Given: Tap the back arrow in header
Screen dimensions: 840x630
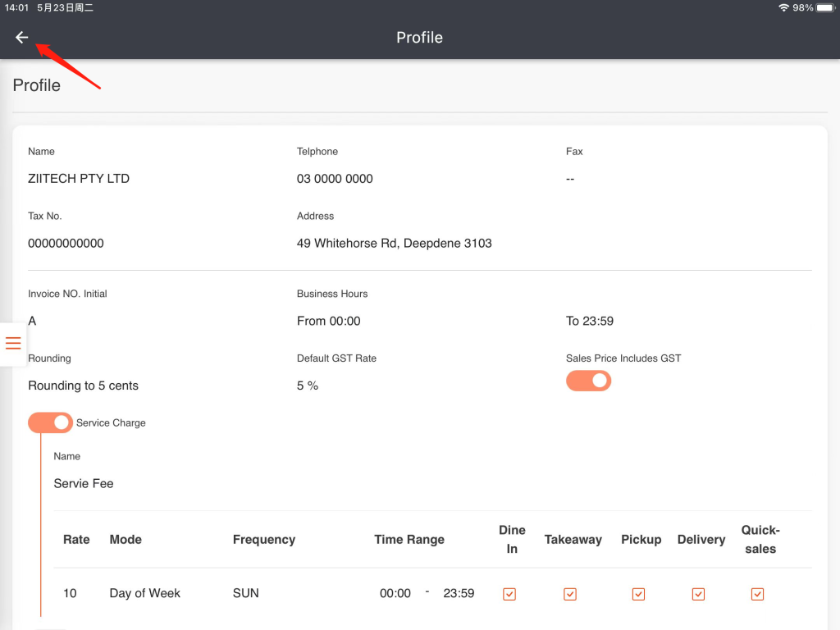Looking at the screenshot, I should tap(22, 38).
